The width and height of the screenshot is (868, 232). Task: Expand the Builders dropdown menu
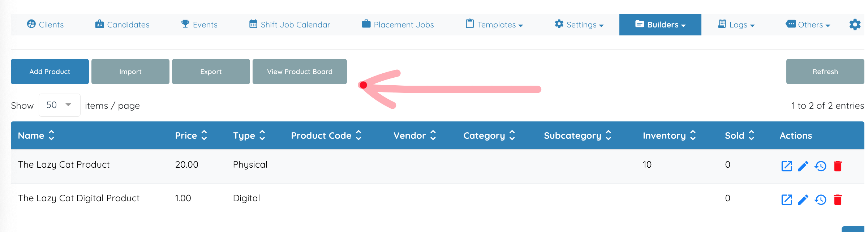660,25
